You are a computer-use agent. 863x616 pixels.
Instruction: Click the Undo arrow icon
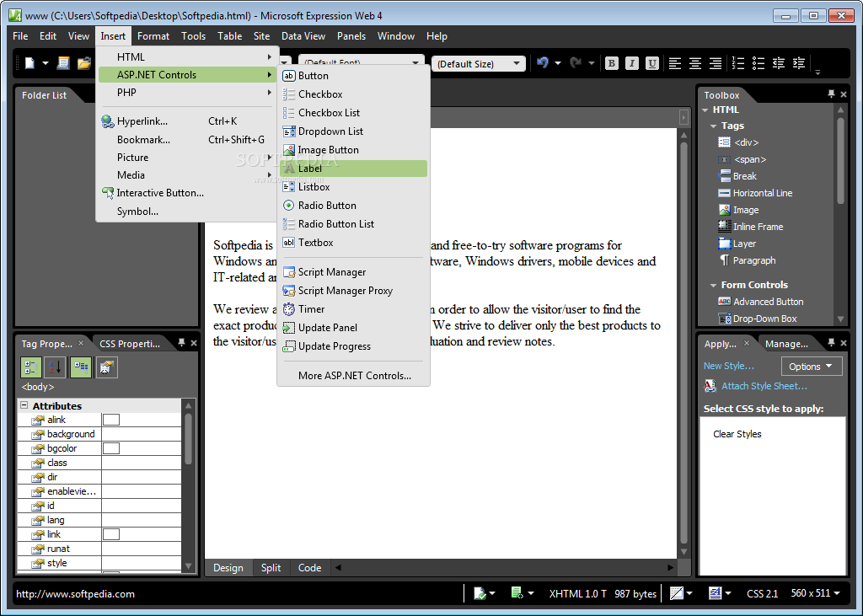[543, 62]
